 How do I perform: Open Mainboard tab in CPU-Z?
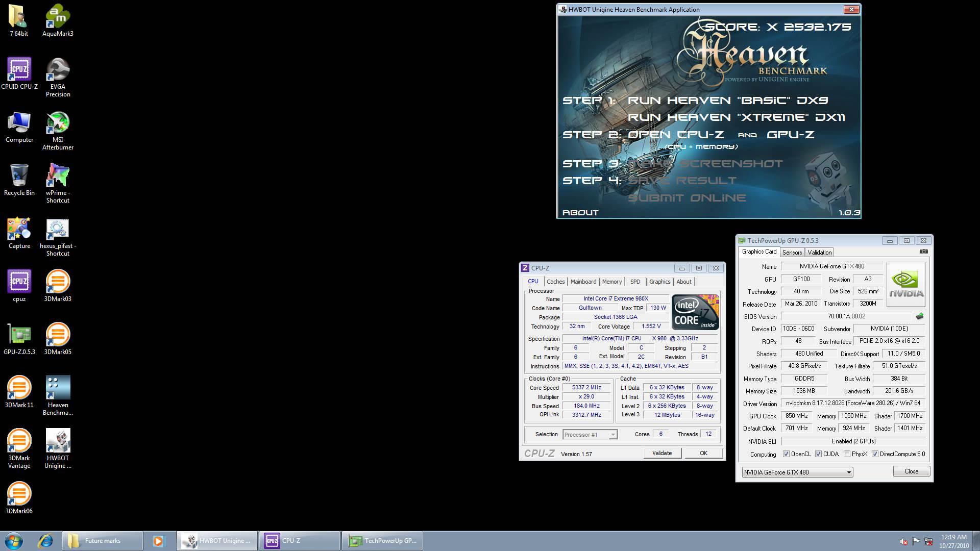point(583,282)
